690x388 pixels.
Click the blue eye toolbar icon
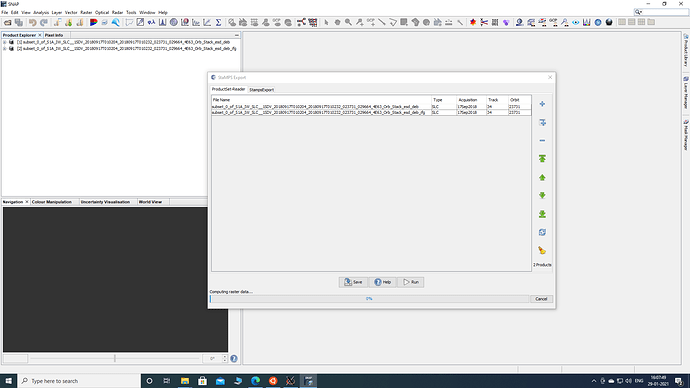(576, 22)
